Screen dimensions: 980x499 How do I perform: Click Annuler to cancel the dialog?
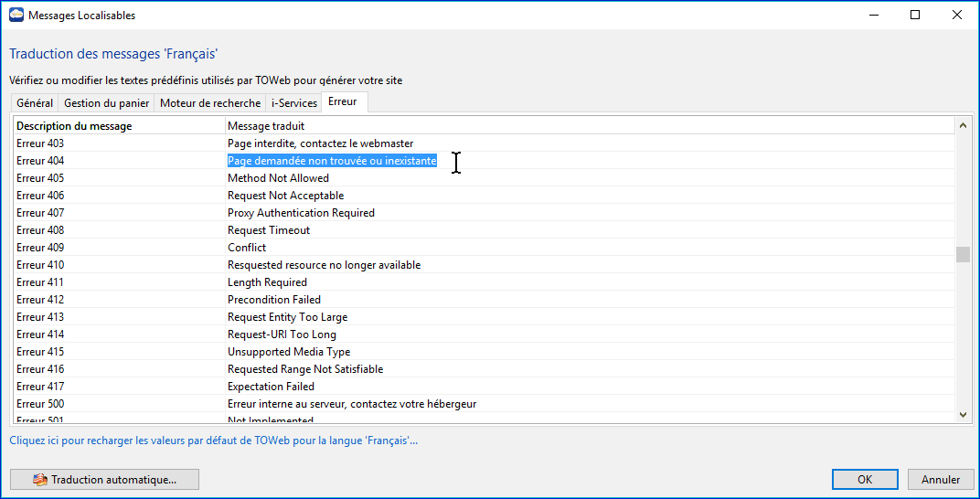940,479
